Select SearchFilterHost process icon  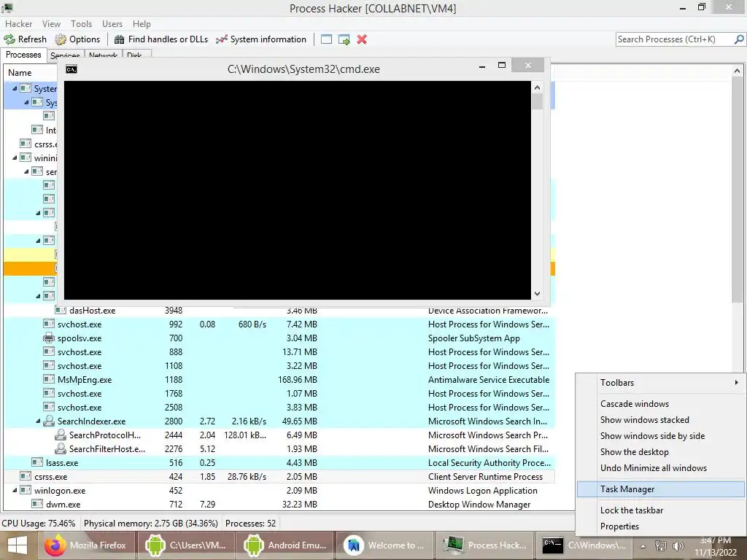(x=61, y=448)
